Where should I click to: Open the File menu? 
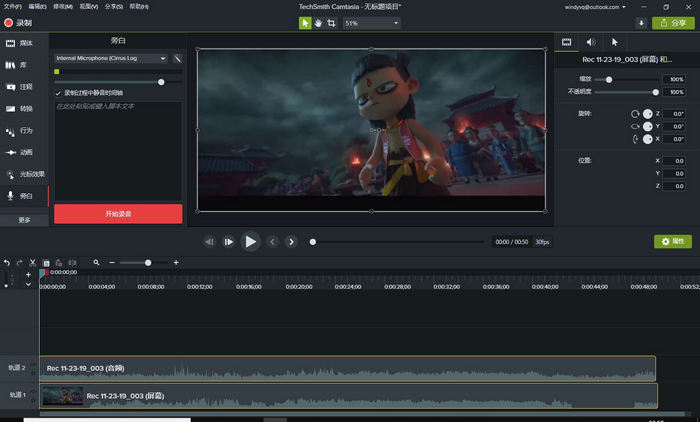12,7
